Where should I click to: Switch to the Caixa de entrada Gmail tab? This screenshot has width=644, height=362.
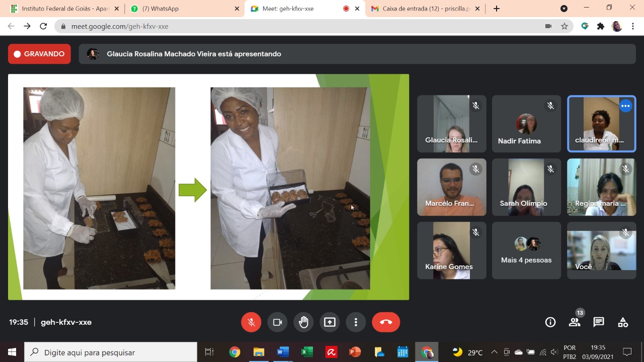[x=423, y=9]
